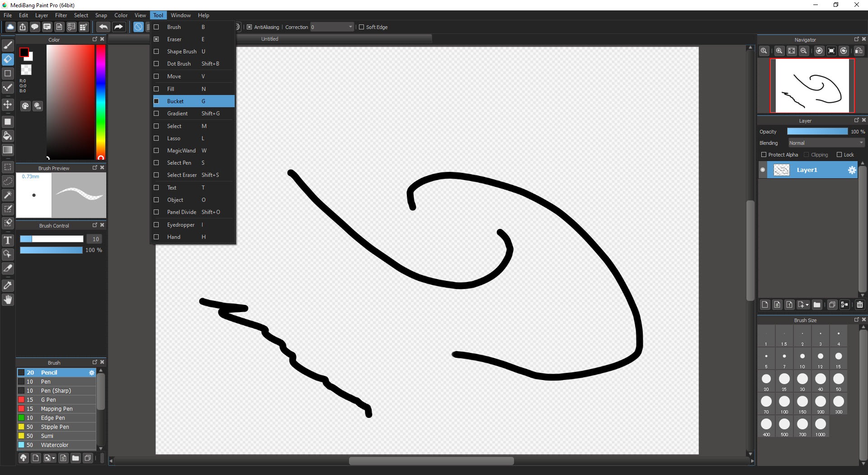Click the Undo arrow in top toolbar
The width and height of the screenshot is (868, 475).
103,27
